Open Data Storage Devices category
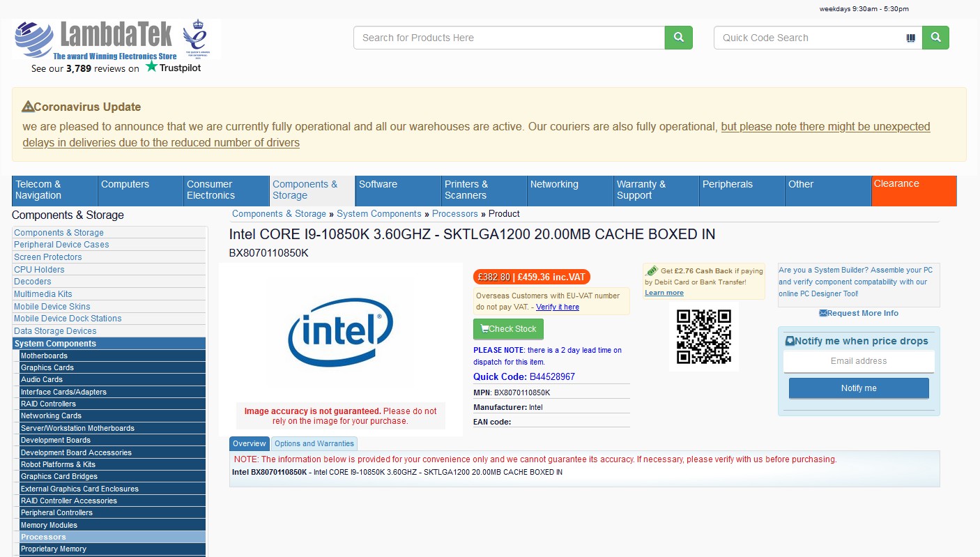The width and height of the screenshot is (980, 557). tap(55, 331)
